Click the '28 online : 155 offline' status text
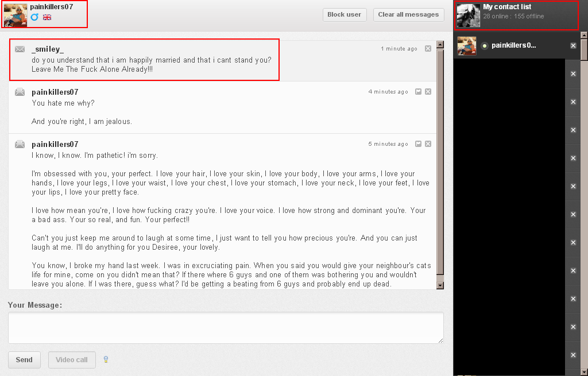Viewport: 588px width, 376px height. [x=513, y=16]
